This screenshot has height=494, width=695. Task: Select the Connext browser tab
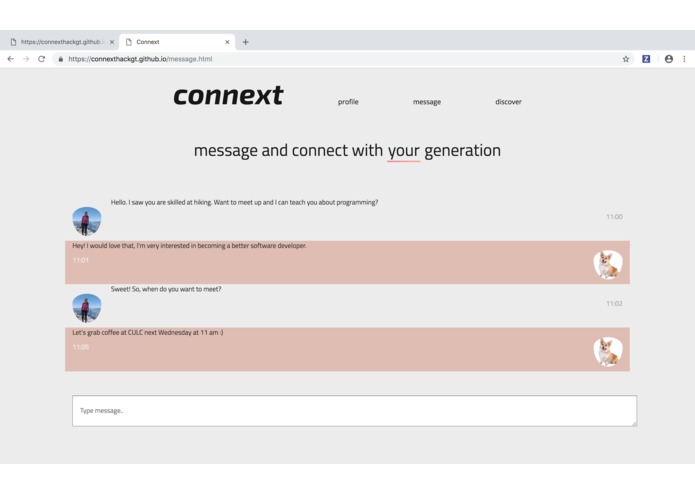[x=177, y=42]
